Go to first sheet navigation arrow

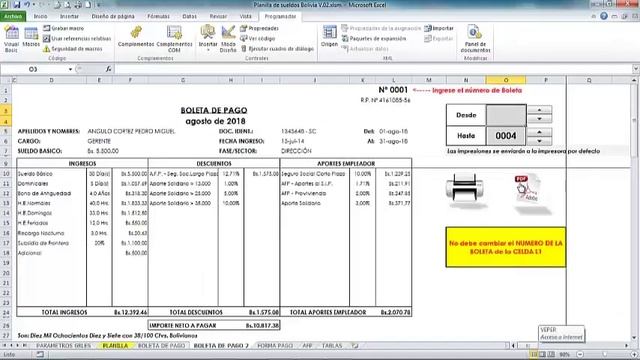click(5, 346)
